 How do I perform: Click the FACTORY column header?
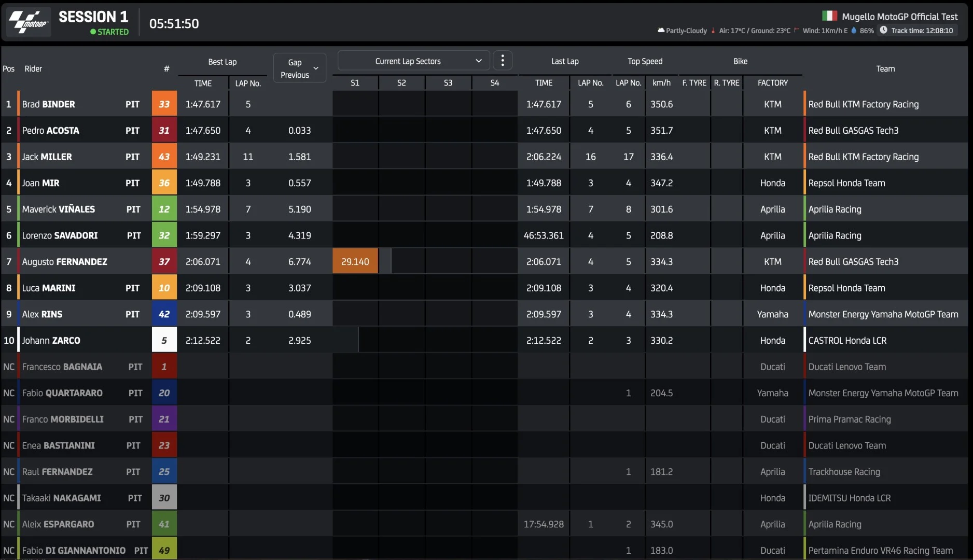coord(773,83)
